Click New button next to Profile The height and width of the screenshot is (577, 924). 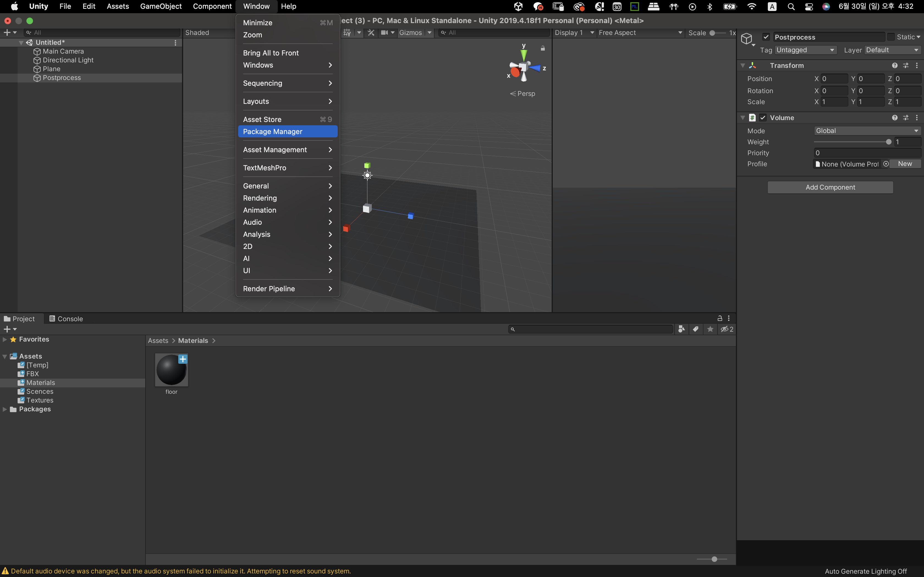coord(905,164)
